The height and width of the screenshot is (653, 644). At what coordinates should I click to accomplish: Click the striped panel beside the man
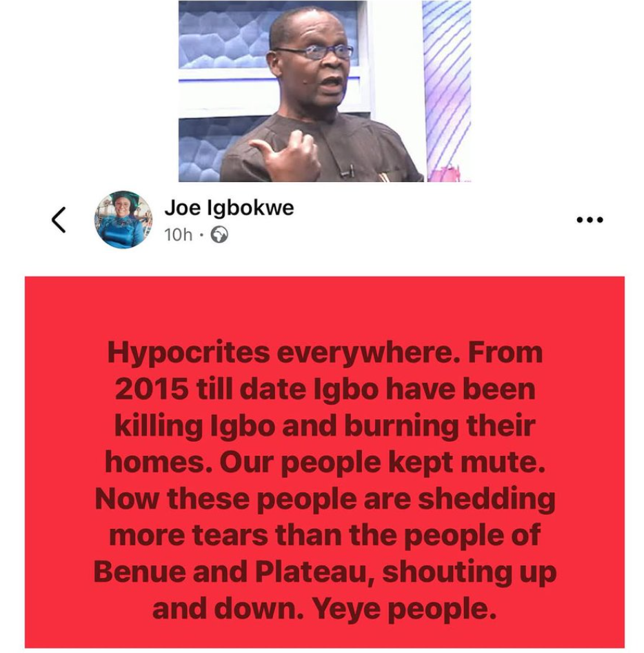(x=446, y=83)
